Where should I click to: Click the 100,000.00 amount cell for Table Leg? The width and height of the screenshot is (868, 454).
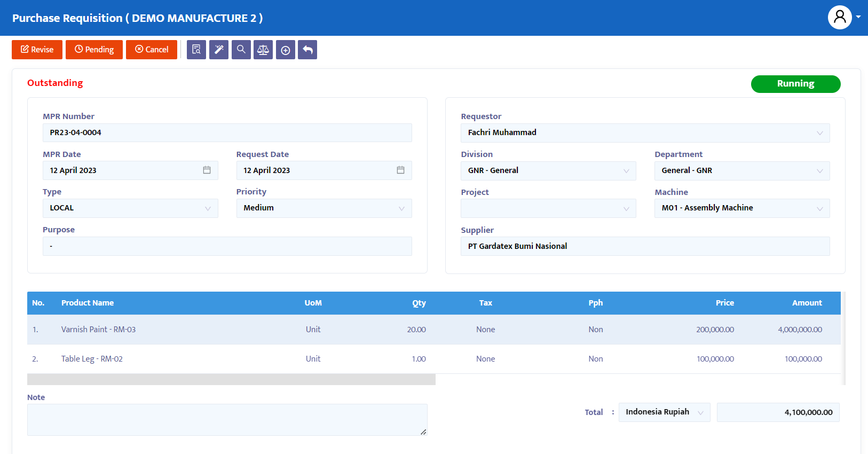click(x=803, y=359)
